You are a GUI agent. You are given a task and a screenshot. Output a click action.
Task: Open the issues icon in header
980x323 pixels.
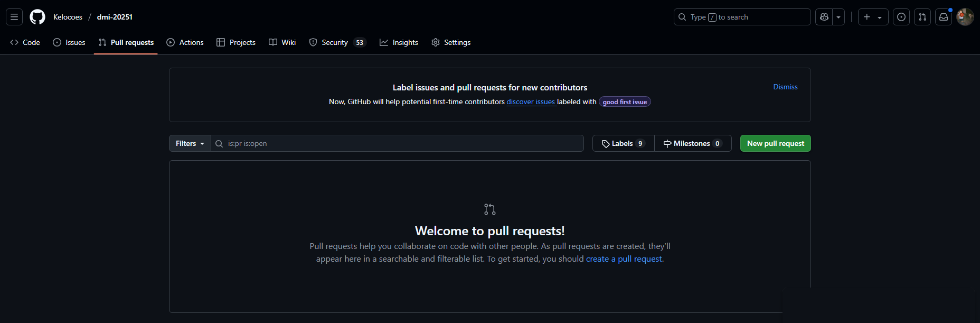(901, 17)
